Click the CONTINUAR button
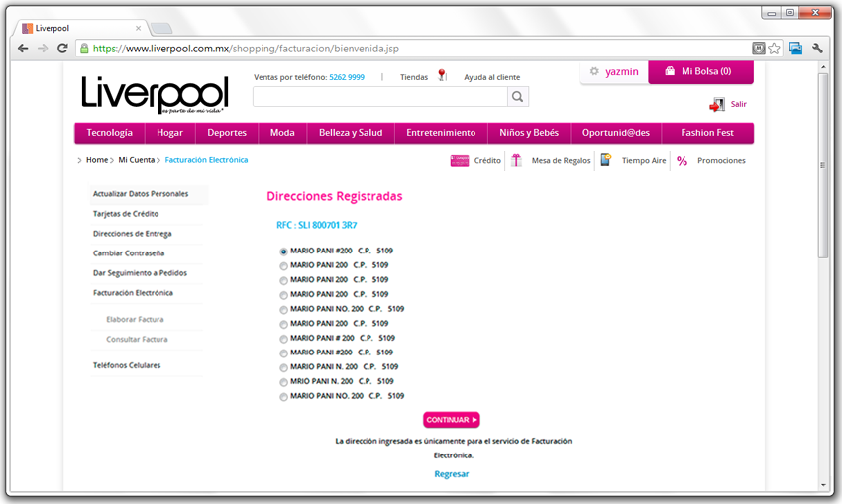Screen dimensions: 842x504 [x=452, y=420]
